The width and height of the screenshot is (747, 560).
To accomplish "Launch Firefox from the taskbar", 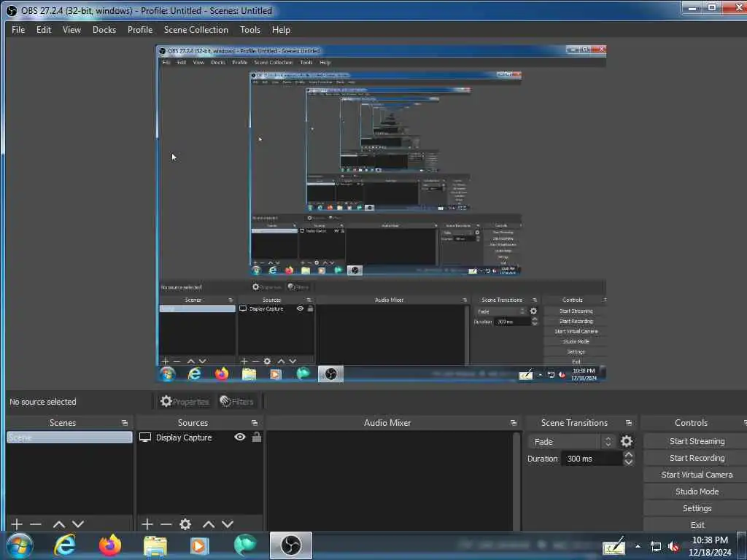I will (110, 545).
